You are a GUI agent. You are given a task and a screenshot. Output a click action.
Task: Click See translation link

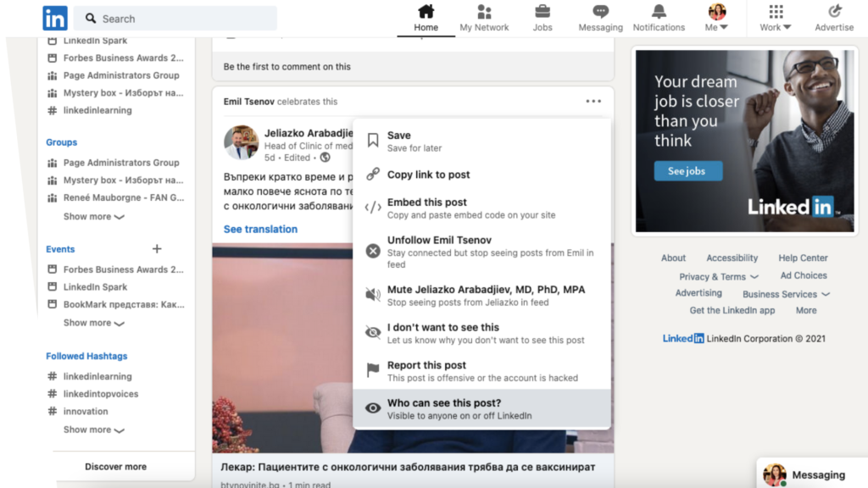[x=260, y=229]
